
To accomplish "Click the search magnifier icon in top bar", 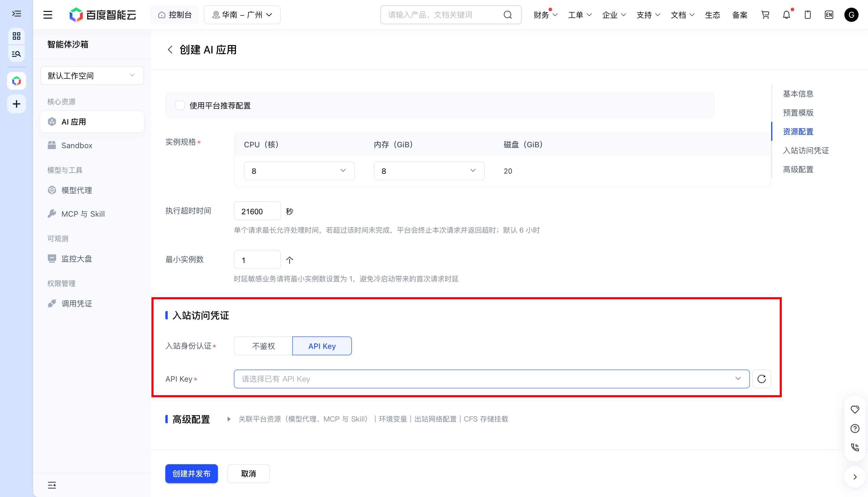I will [x=508, y=15].
